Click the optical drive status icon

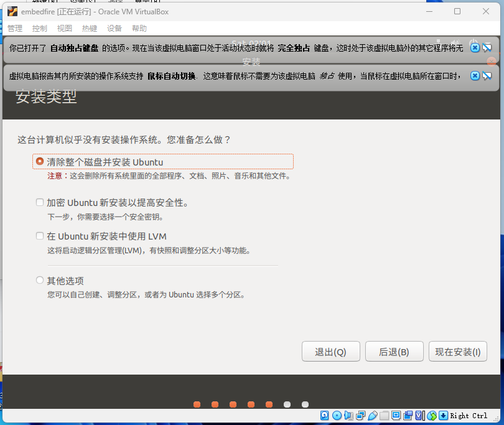(337, 416)
